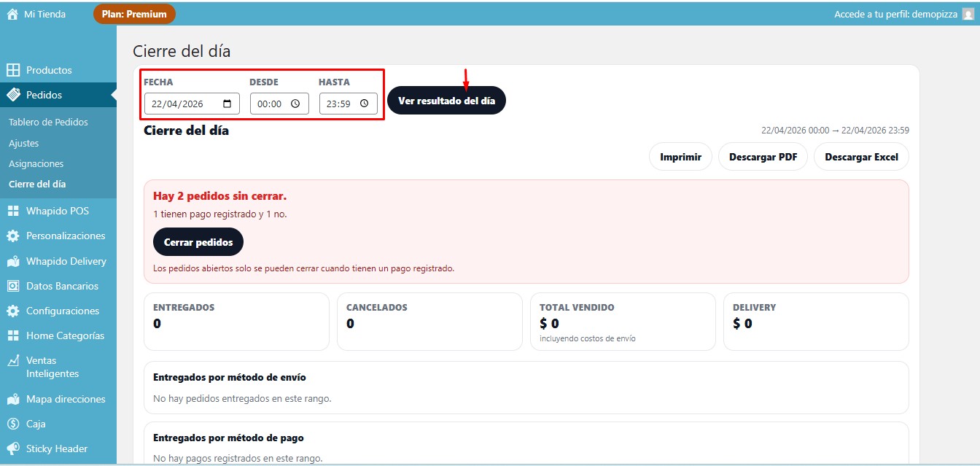The height and width of the screenshot is (466, 980).
Task: Click the Caja dollar icon
Action: 13,424
